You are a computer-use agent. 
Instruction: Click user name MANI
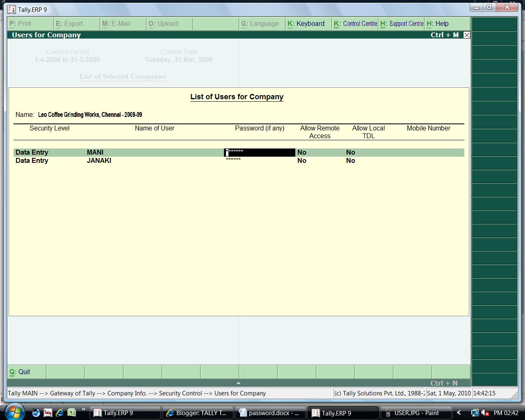95,153
